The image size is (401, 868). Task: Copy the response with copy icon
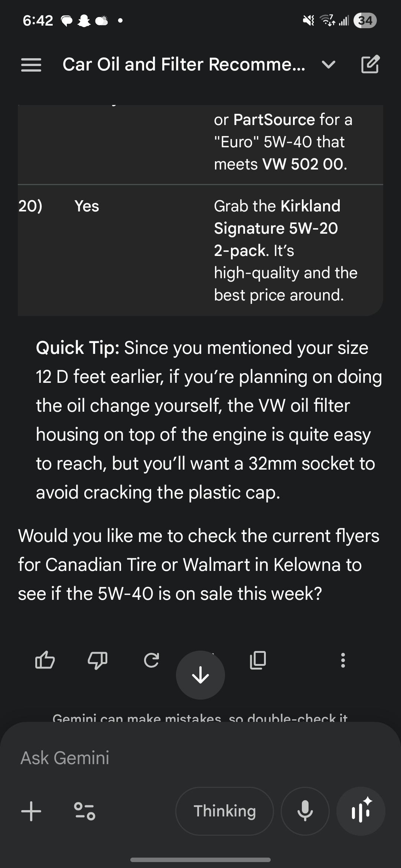258,660
